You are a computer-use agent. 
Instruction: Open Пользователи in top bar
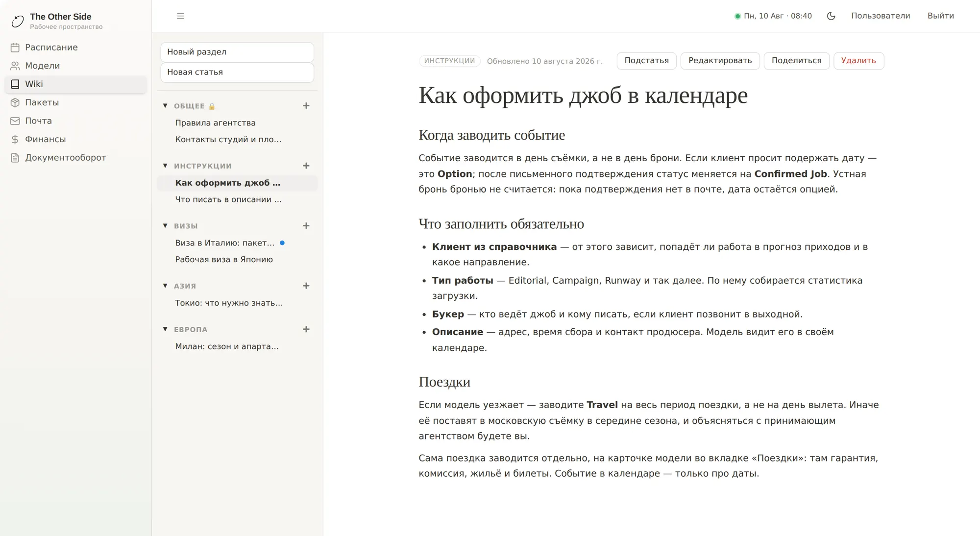pyautogui.click(x=881, y=16)
